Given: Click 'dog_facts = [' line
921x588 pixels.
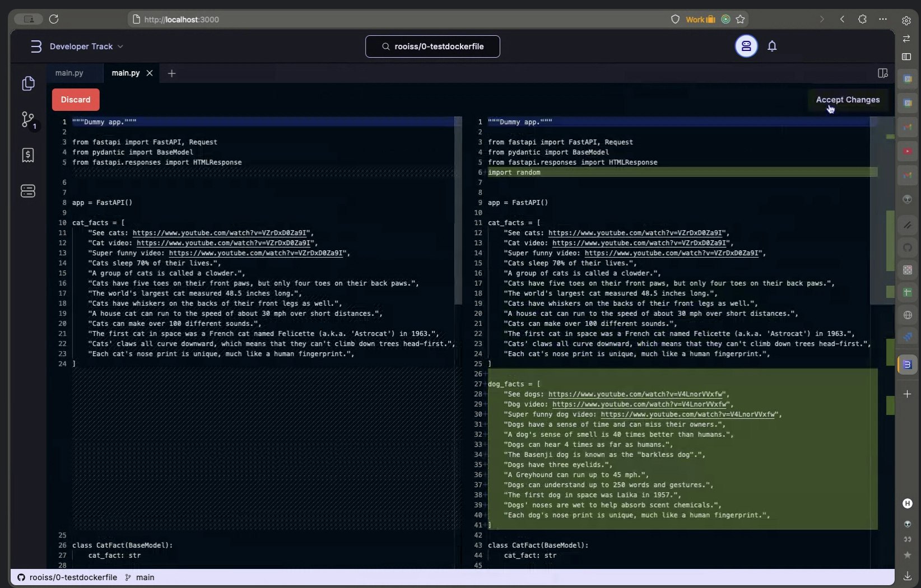Looking at the screenshot, I should [x=514, y=384].
